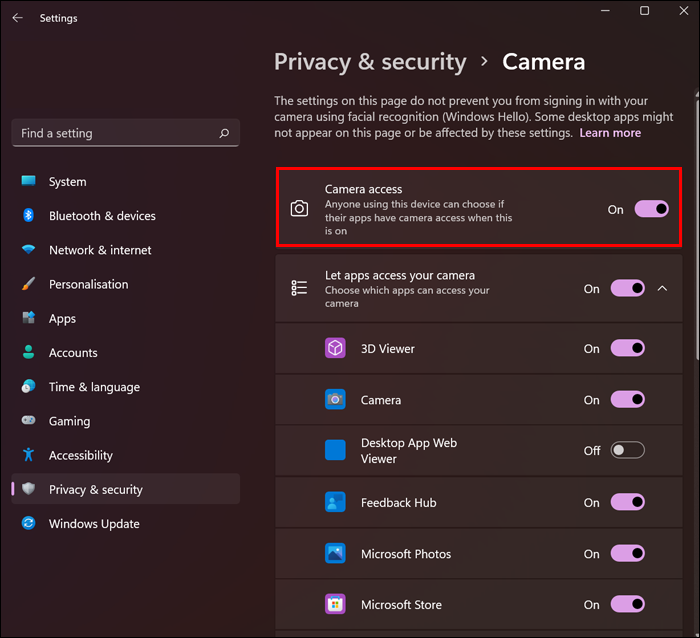Screen dimensions: 700x638
Task: Disable camera access for 3D Viewer
Action: click(x=628, y=348)
